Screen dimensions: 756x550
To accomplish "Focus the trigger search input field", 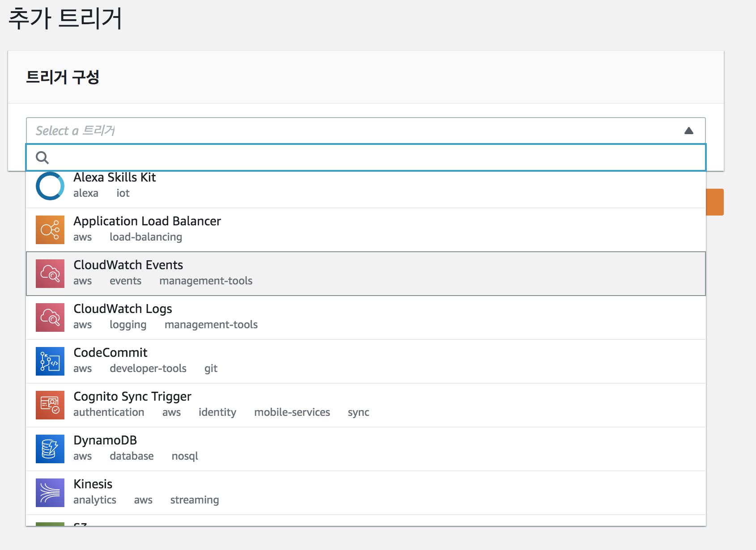I will point(366,157).
